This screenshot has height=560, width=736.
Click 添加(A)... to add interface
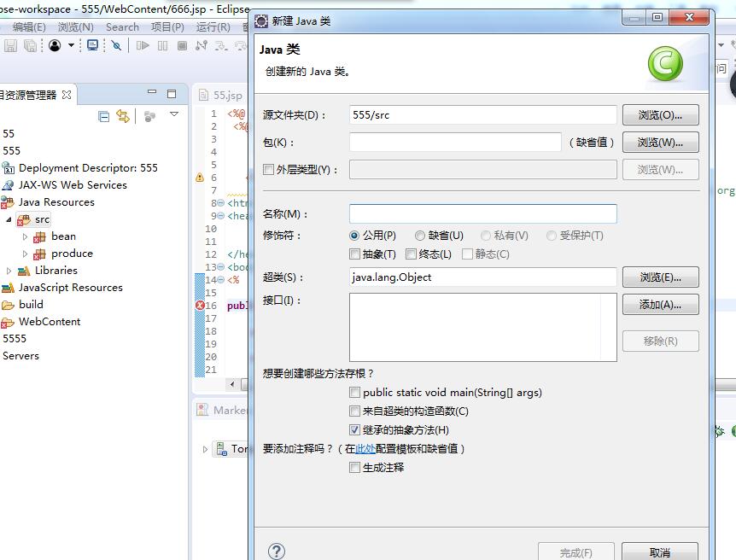660,305
